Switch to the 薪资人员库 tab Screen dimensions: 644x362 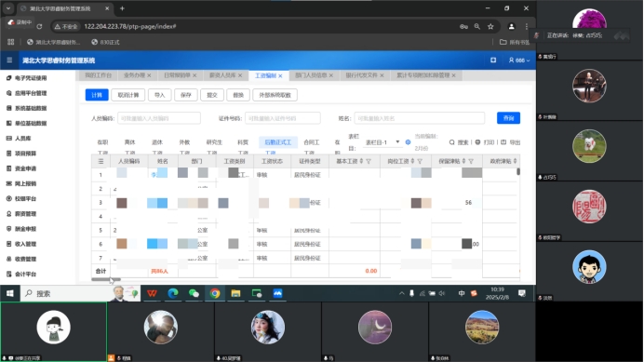tap(222, 75)
